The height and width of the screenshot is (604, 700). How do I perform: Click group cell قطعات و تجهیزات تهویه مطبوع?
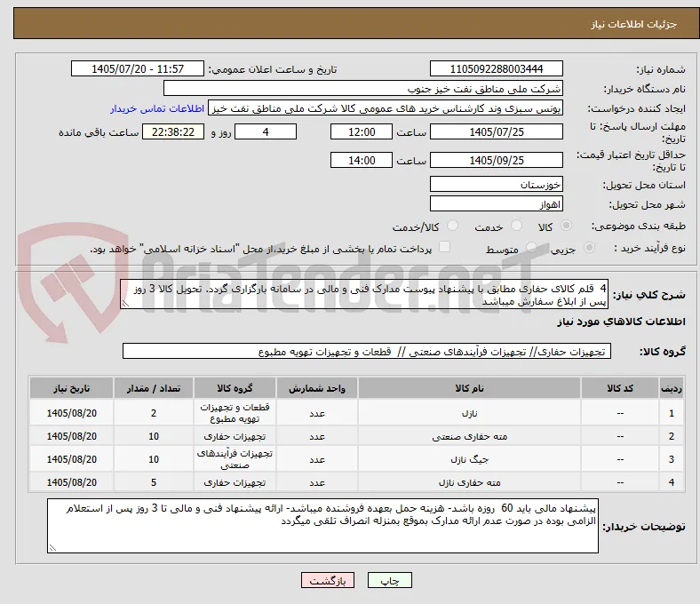coord(235,413)
